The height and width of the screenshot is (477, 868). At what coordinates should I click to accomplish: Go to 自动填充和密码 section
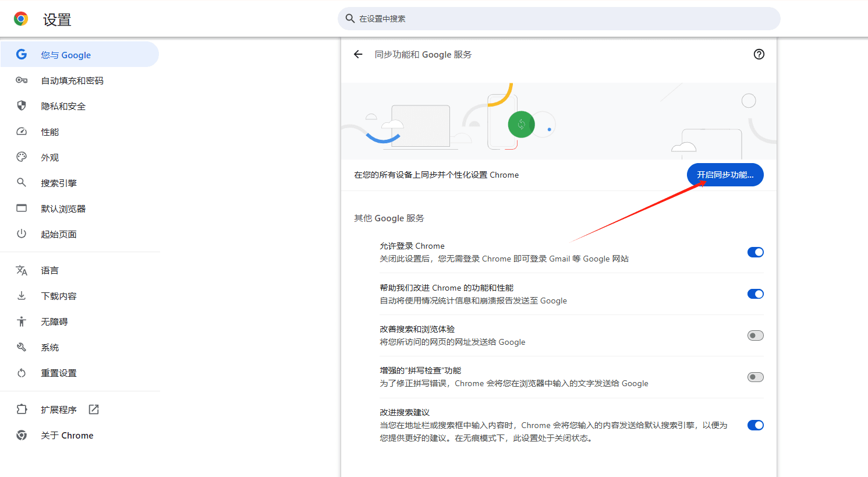click(79, 80)
